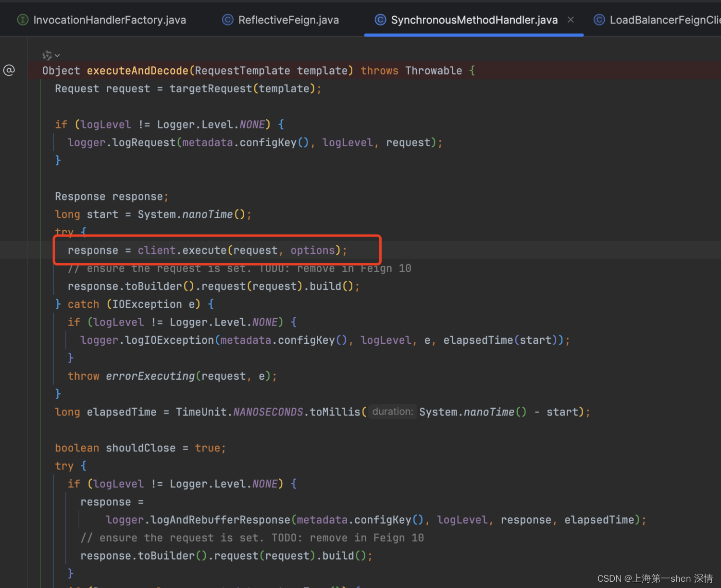The height and width of the screenshot is (588, 721).
Task: Click the class icon of LoadBalancerFeignClient tab
Action: (599, 20)
